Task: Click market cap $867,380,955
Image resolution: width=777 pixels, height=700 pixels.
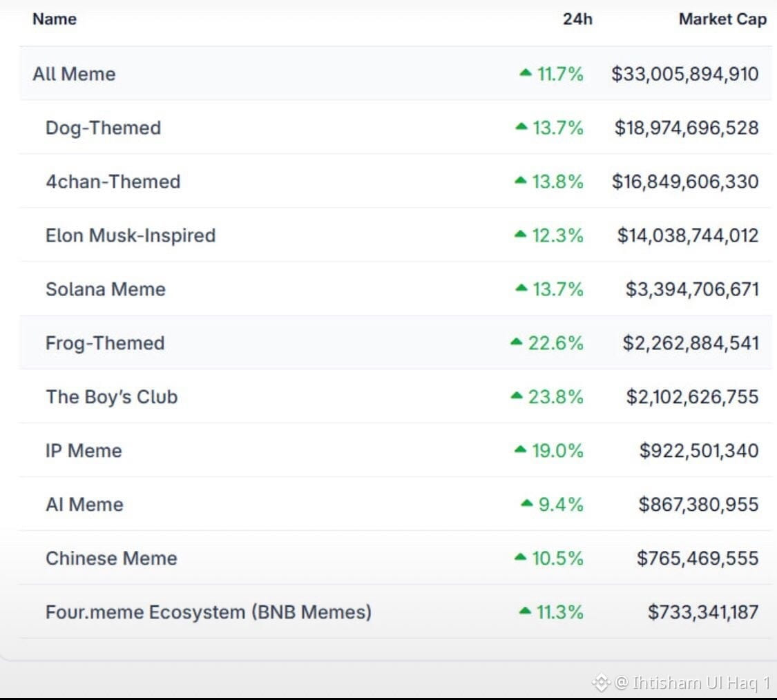Action: [x=698, y=505]
